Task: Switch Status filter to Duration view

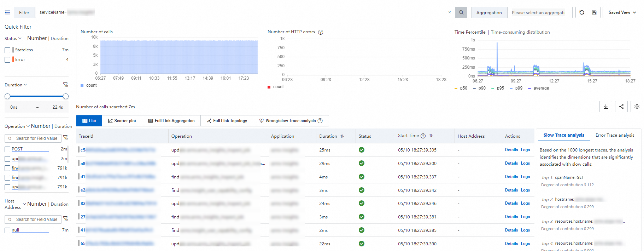Action: click(60, 39)
